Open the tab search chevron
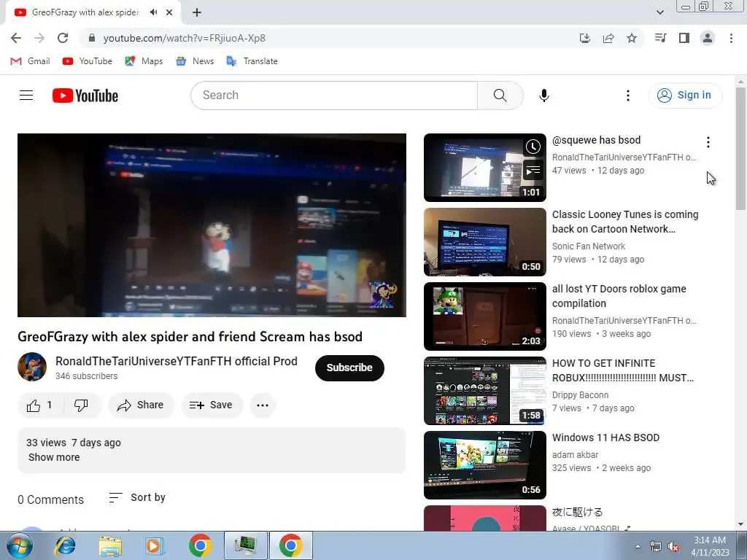Image resolution: width=747 pixels, height=560 pixels. click(x=659, y=12)
